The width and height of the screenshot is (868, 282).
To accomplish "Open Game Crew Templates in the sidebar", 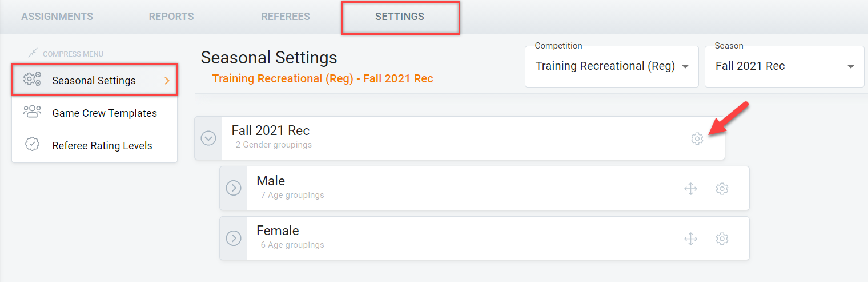I will [x=104, y=113].
